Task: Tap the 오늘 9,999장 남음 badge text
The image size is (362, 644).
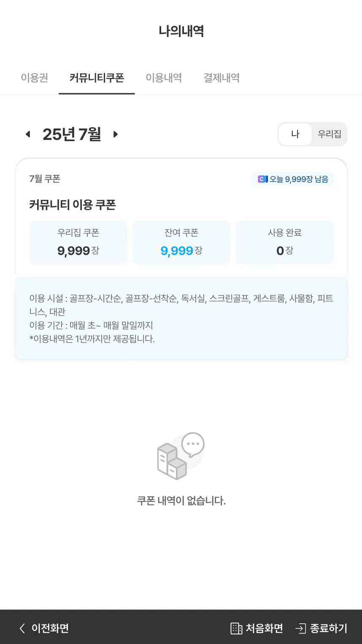Action: coord(299,179)
